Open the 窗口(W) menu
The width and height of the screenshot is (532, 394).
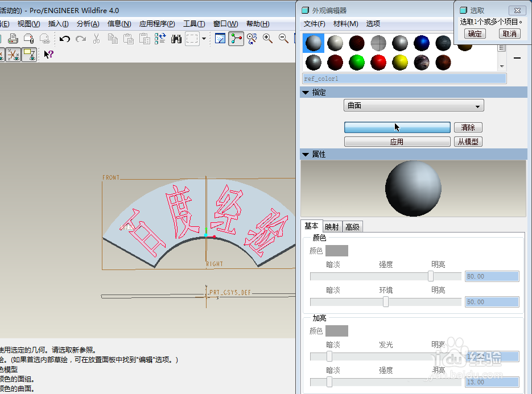coord(226,24)
